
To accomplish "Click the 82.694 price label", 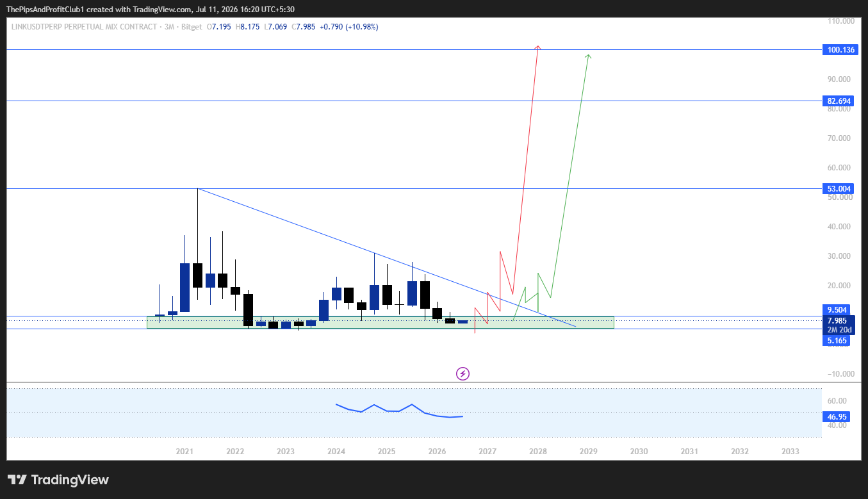I will coord(839,101).
